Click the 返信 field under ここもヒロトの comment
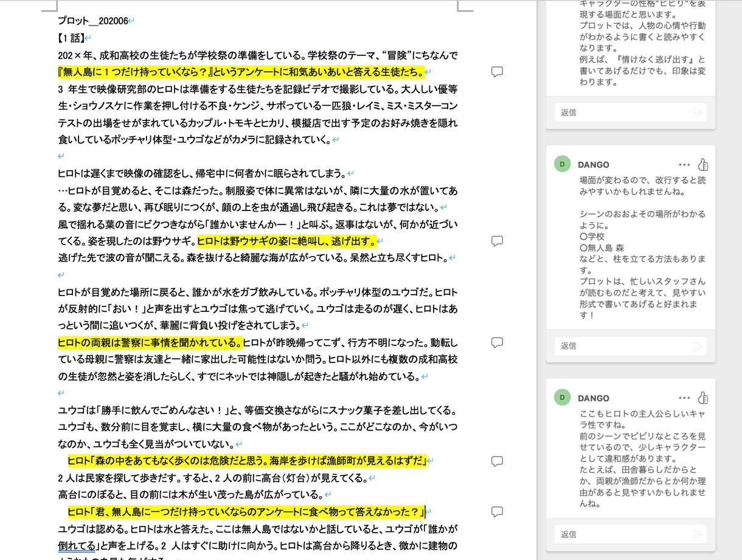 630,534
